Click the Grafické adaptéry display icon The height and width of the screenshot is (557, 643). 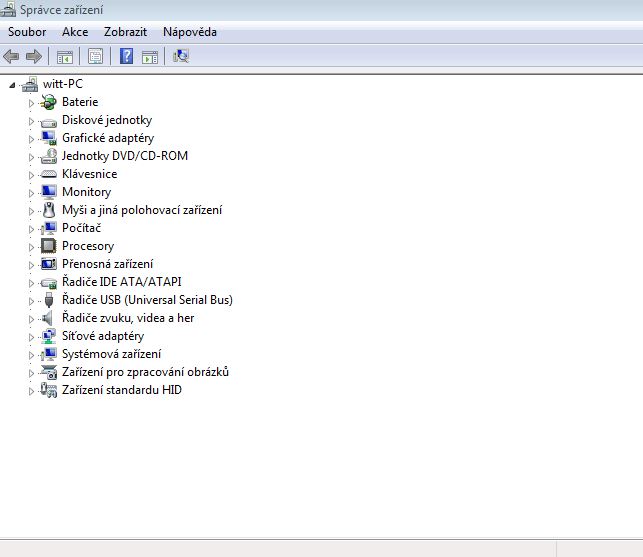[x=49, y=138]
